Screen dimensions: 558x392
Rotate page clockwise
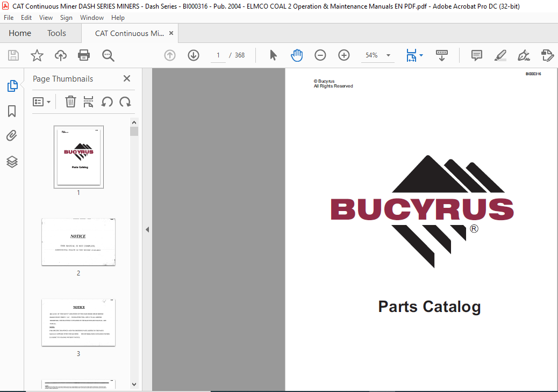(125, 102)
